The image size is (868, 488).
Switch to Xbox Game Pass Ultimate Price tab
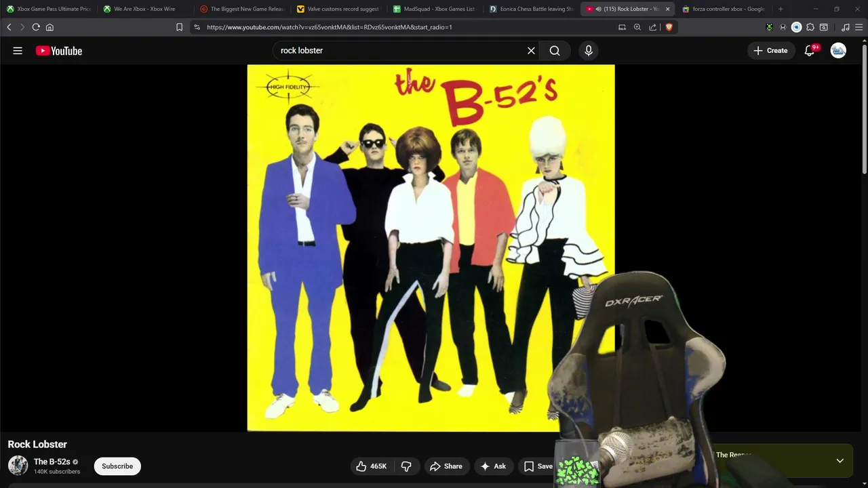click(49, 9)
